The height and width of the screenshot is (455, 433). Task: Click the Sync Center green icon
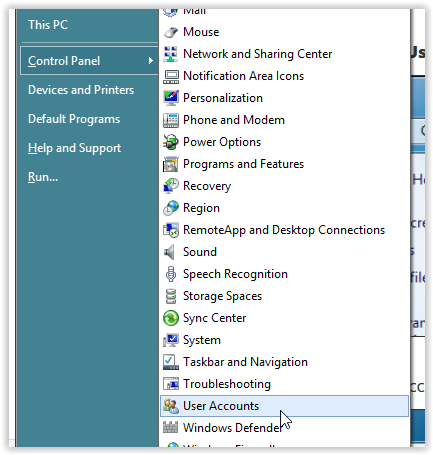[171, 318]
